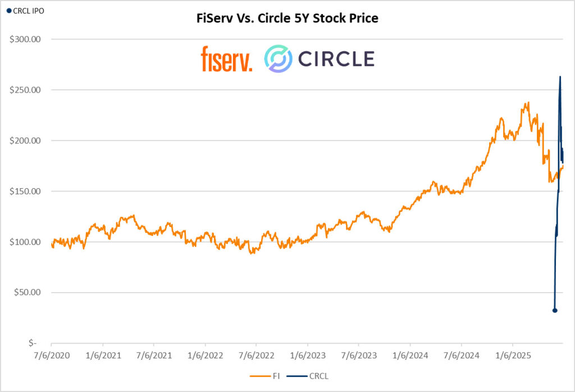Click the CRCL IPO legend dot in top-left
Image resolution: width=575 pixels, height=392 pixels.
[8, 10]
